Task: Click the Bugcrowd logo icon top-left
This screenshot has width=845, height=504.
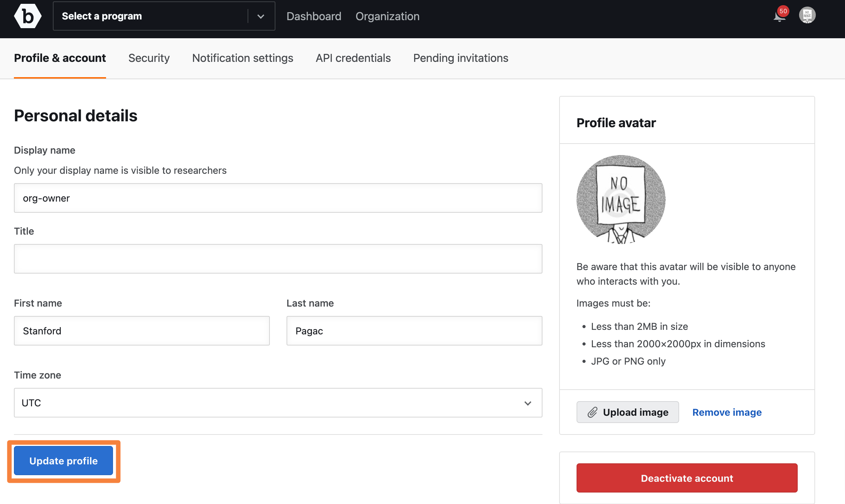Action: [29, 16]
